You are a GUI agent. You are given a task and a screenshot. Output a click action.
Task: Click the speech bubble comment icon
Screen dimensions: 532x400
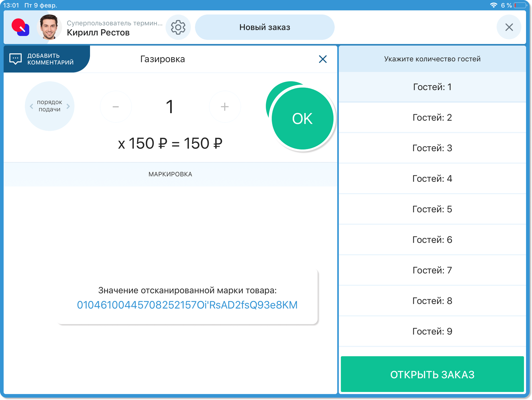(16, 59)
